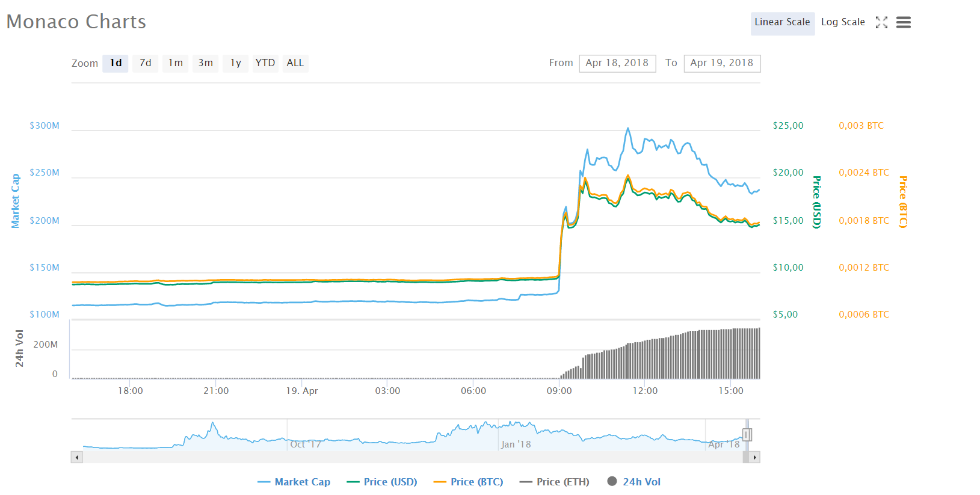Click the 0,0006 BTC axis label
The image size is (980, 495).
(864, 315)
